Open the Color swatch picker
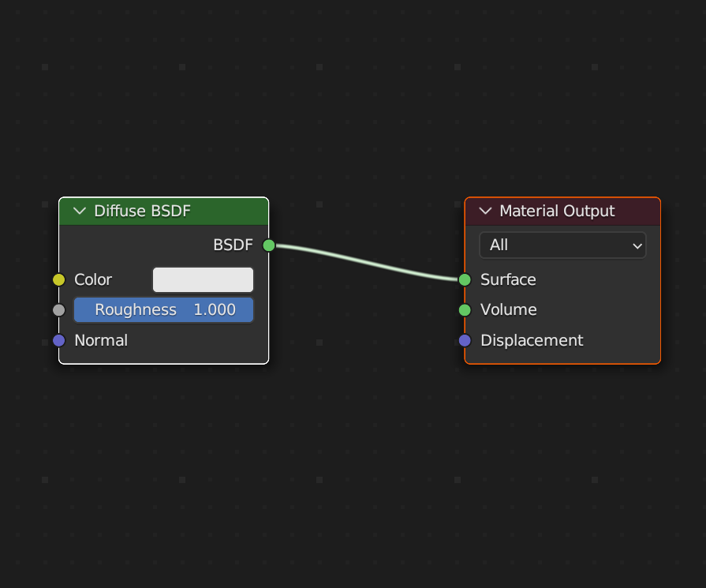 (203, 279)
